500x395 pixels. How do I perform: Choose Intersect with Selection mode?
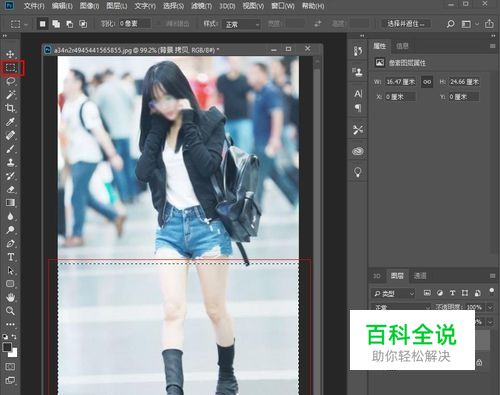(83, 24)
